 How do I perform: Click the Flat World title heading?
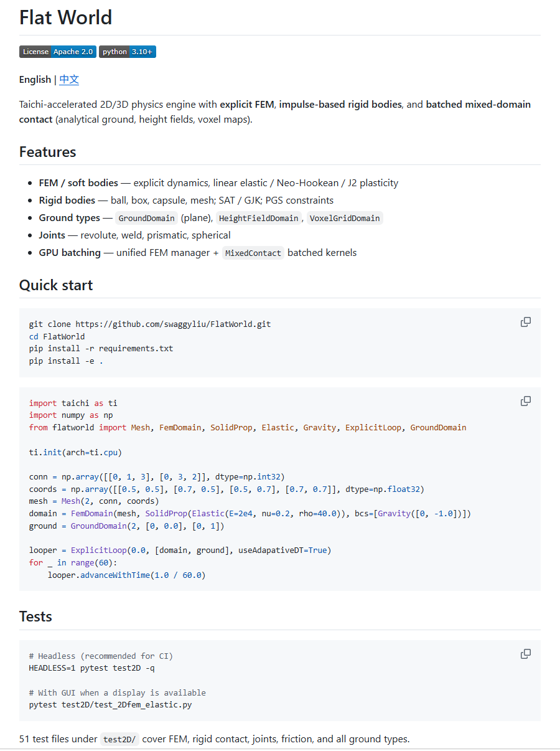point(66,17)
